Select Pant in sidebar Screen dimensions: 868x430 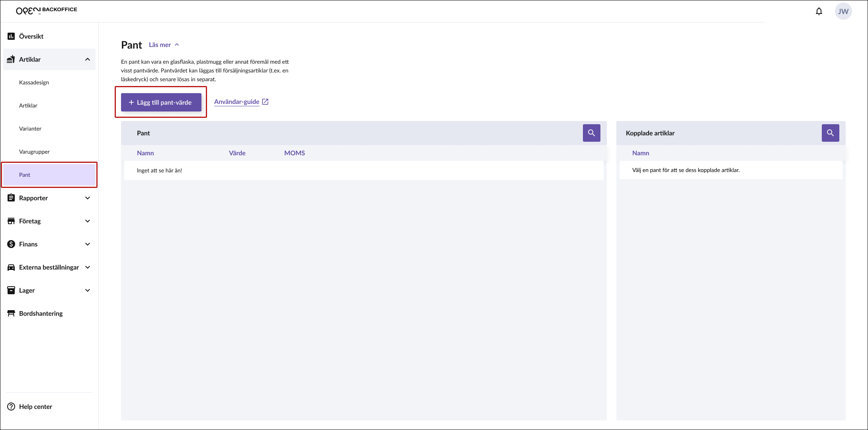[x=49, y=175]
